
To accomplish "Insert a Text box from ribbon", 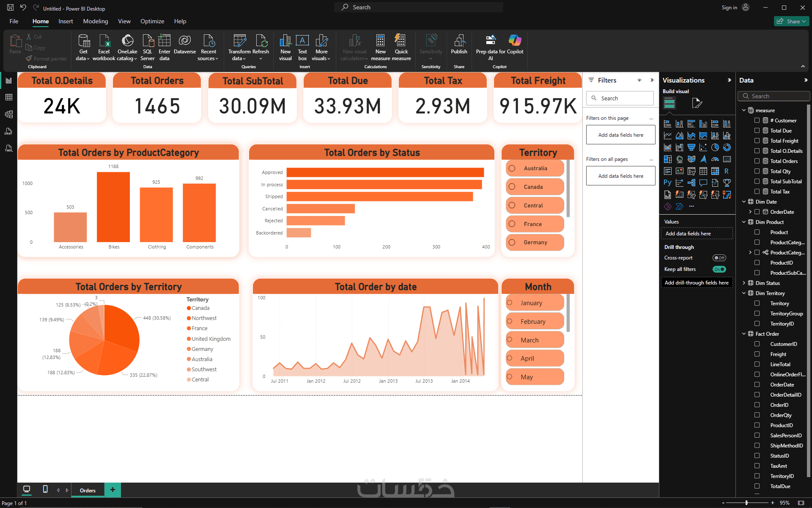I will tap(302, 41).
